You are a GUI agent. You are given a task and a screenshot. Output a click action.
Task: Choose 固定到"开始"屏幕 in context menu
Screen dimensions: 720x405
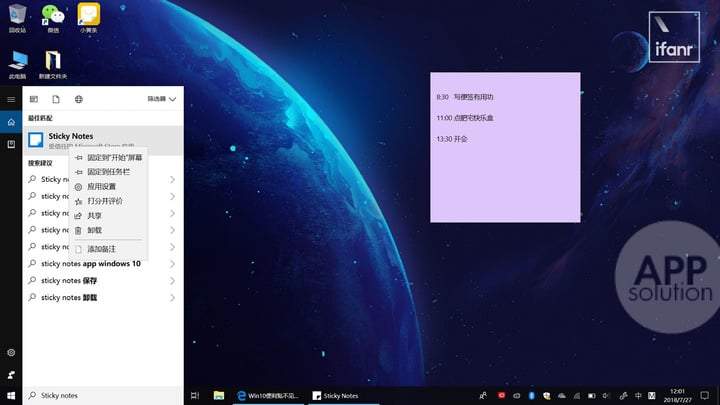pos(109,158)
